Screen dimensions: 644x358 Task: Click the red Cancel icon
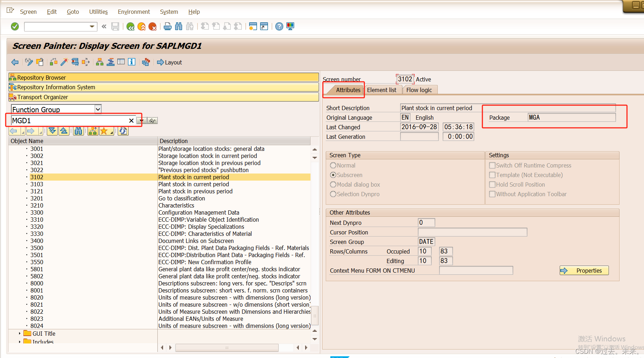(152, 27)
